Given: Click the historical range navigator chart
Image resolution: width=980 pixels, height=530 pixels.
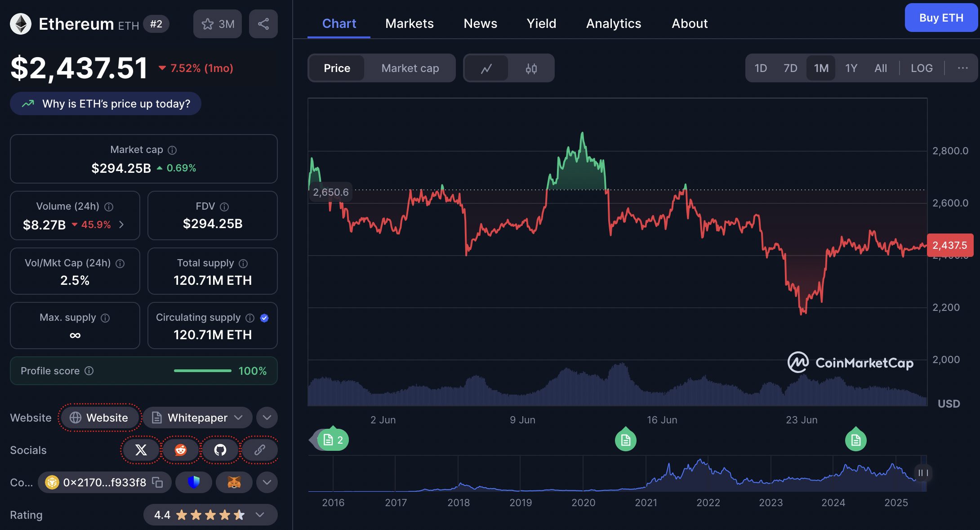Looking at the screenshot, I should click(617, 474).
